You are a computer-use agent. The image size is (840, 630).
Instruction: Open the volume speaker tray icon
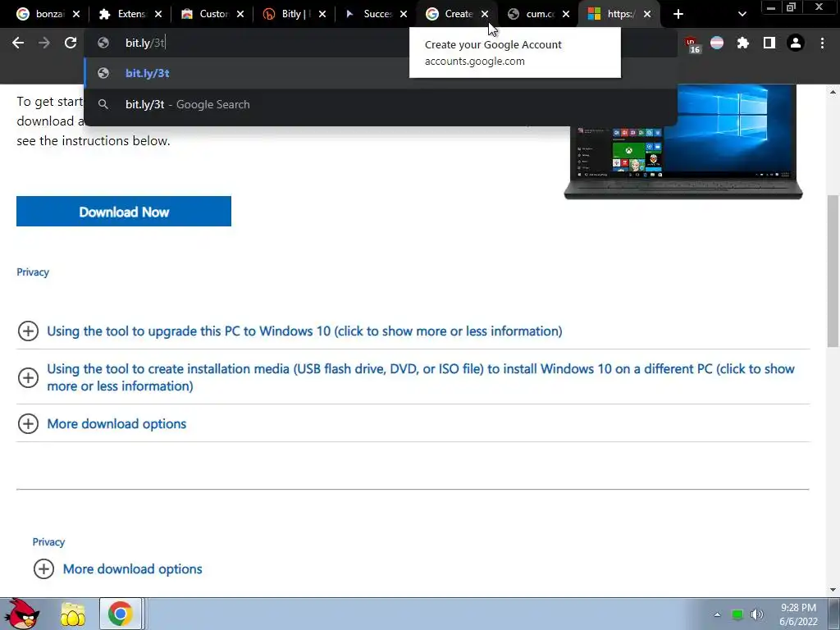point(757,614)
